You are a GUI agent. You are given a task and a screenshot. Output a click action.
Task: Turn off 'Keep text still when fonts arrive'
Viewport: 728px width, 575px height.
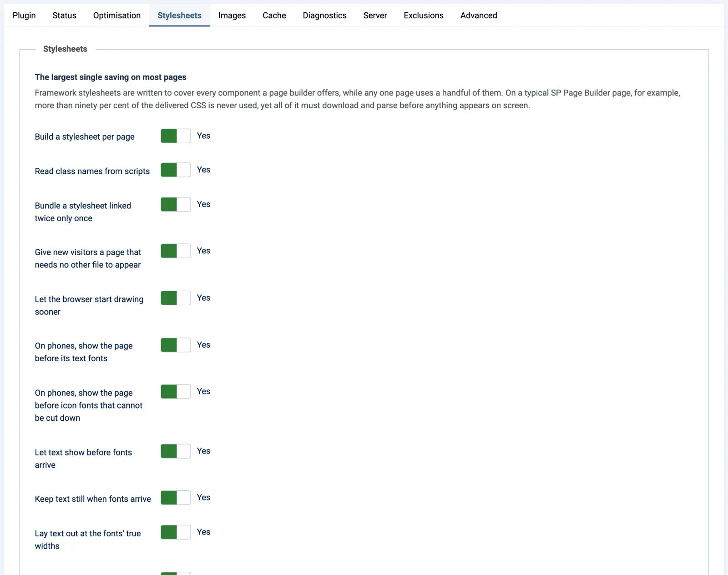click(x=176, y=498)
